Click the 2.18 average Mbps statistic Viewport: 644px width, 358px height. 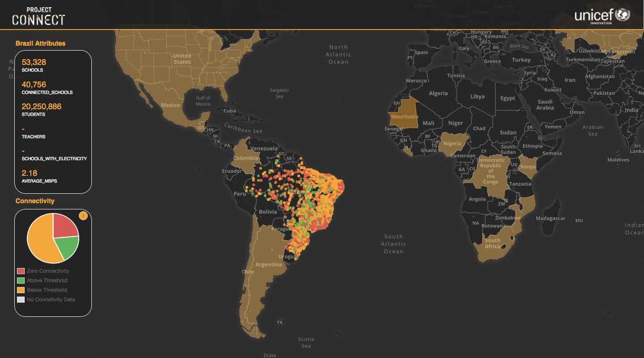(30, 173)
